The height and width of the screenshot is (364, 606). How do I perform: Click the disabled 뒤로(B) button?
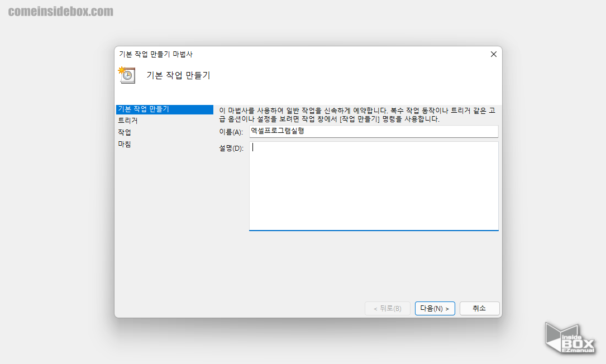[387, 308]
